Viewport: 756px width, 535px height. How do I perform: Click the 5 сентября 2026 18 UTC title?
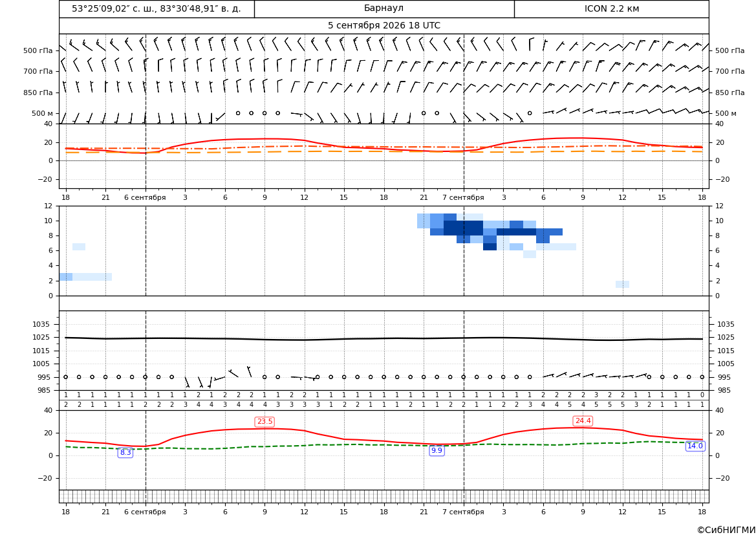[x=383, y=26]
